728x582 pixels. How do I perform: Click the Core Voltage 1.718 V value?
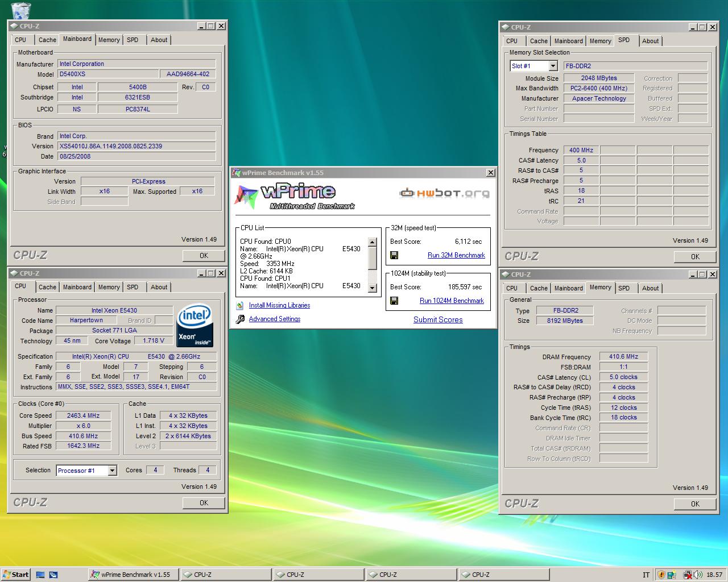(154, 340)
